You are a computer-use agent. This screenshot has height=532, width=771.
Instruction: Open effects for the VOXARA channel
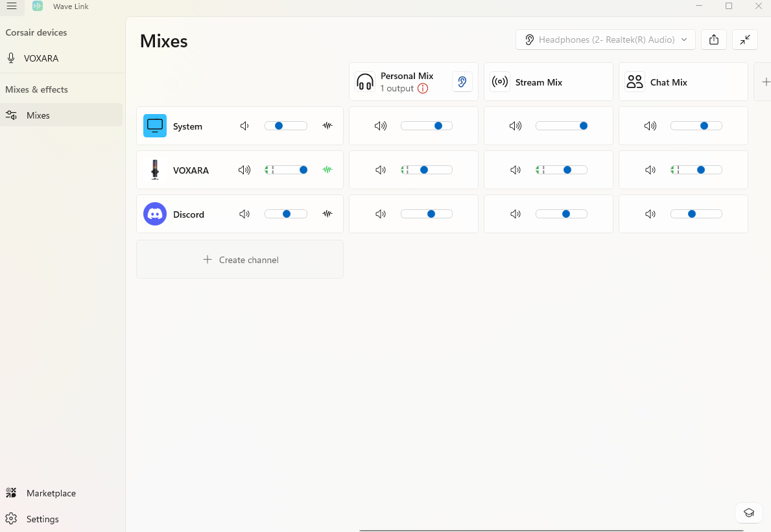click(x=327, y=170)
